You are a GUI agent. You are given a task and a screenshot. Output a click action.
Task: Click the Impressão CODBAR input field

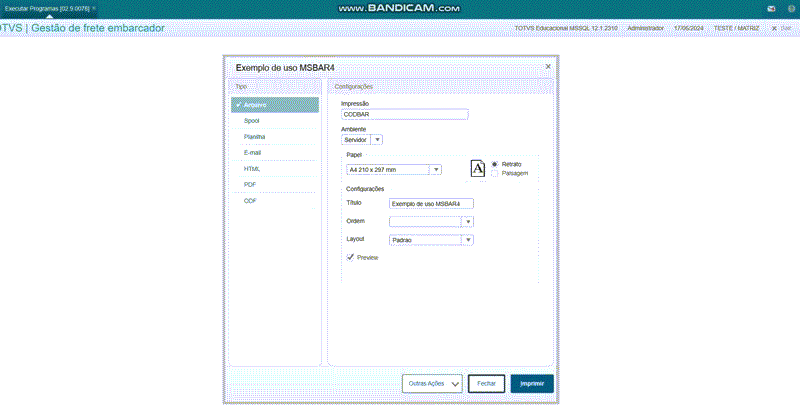click(405, 114)
